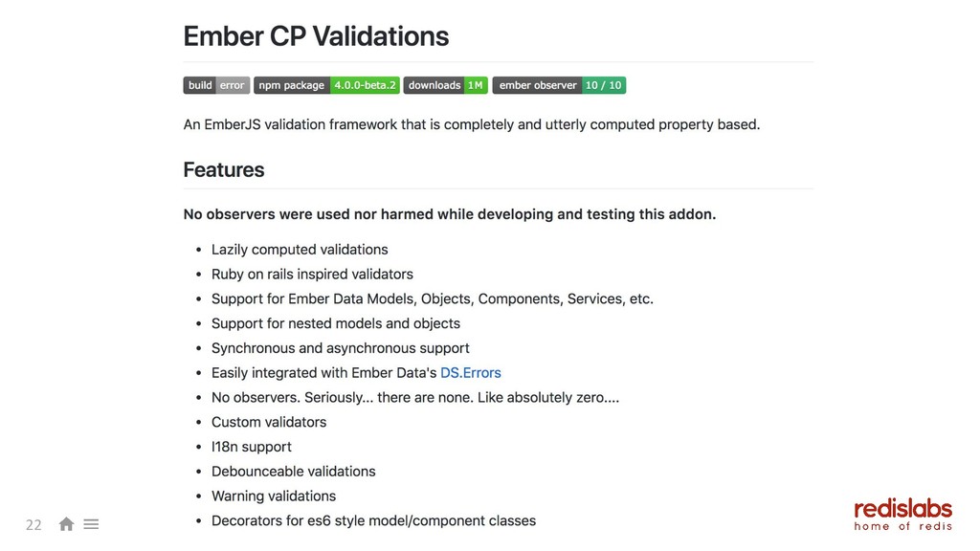Select the Decorators for es6 style item
This screenshot has height=551, width=980.
point(374,521)
